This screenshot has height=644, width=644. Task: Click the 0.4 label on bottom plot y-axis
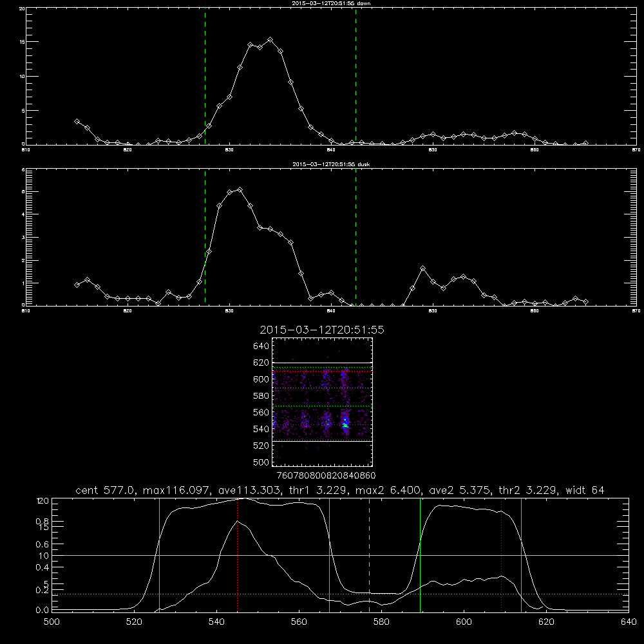[x=42, y=567]
